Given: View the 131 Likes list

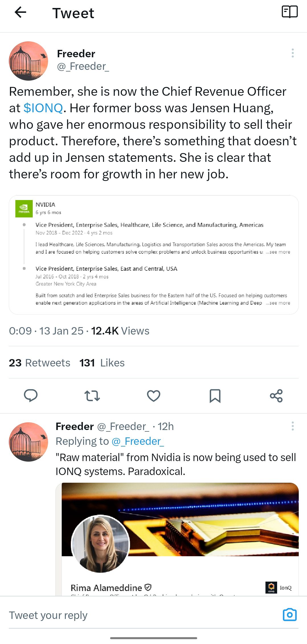Looking at the screenshot, I should point(102,363).
